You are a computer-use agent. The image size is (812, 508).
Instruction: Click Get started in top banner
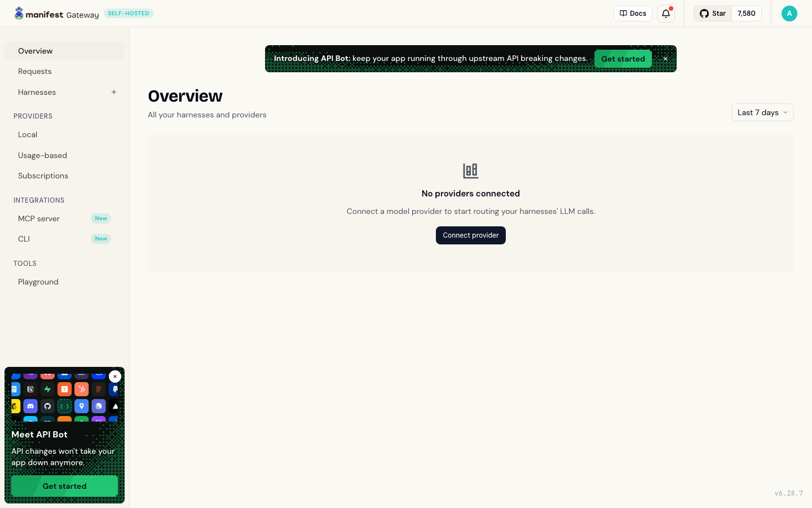pyautogui.click(x=623, y=59)
